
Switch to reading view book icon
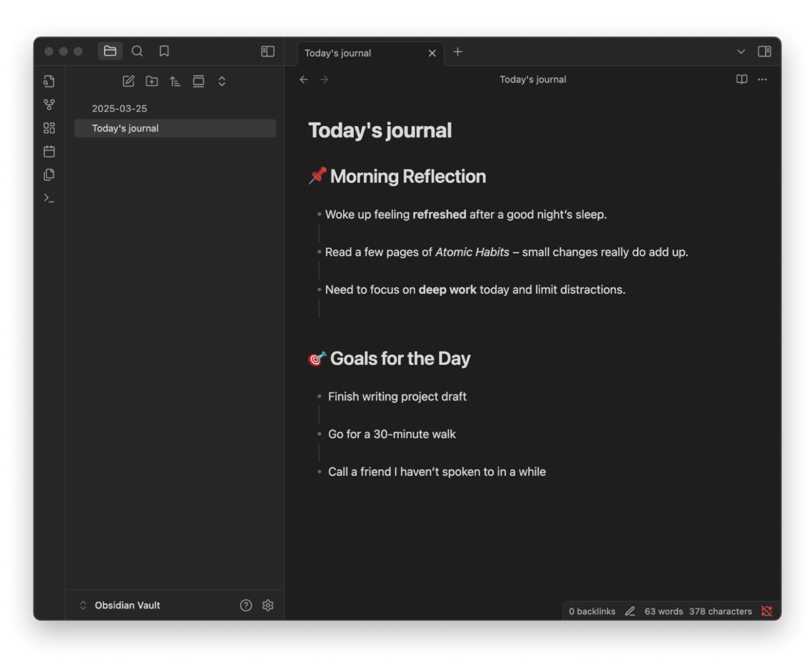coord(741,79)
